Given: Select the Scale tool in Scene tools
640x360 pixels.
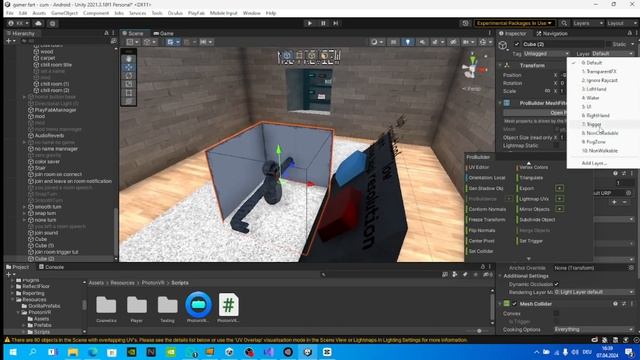Looking at the screenshot, I should point(129,84).
